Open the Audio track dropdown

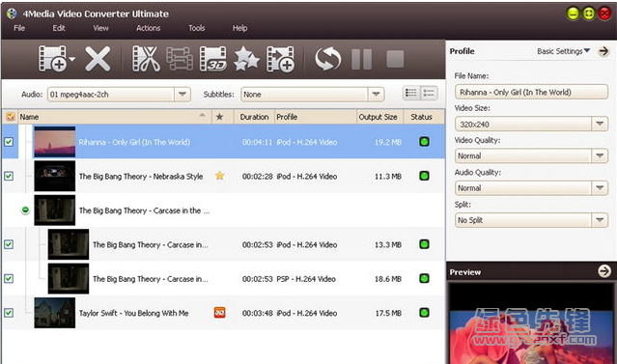click(x=182, y=95)
